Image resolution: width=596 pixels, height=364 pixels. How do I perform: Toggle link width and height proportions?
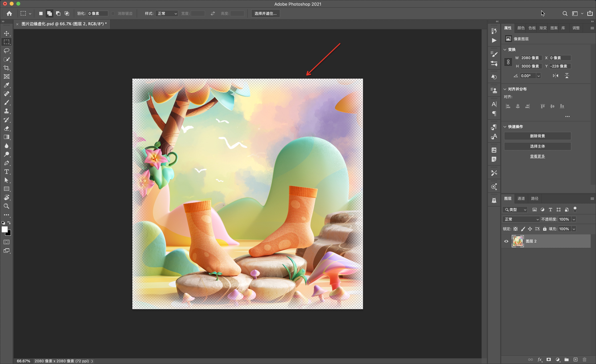[508, 62]
